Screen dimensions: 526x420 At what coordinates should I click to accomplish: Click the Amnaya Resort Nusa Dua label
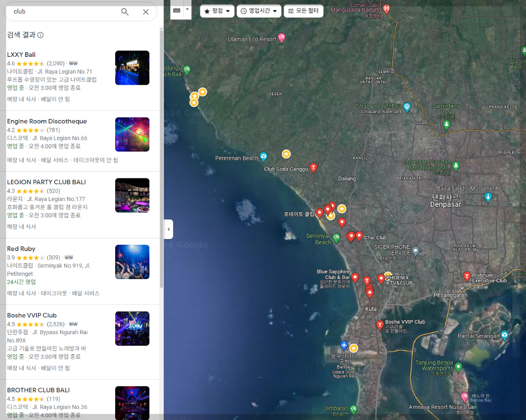pos(441,407)
